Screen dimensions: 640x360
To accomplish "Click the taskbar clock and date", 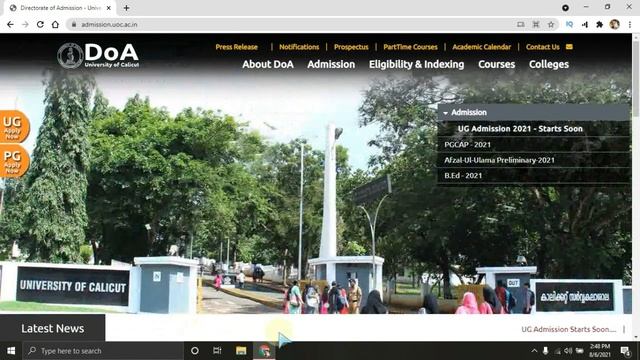I will (x=599, y=351).
